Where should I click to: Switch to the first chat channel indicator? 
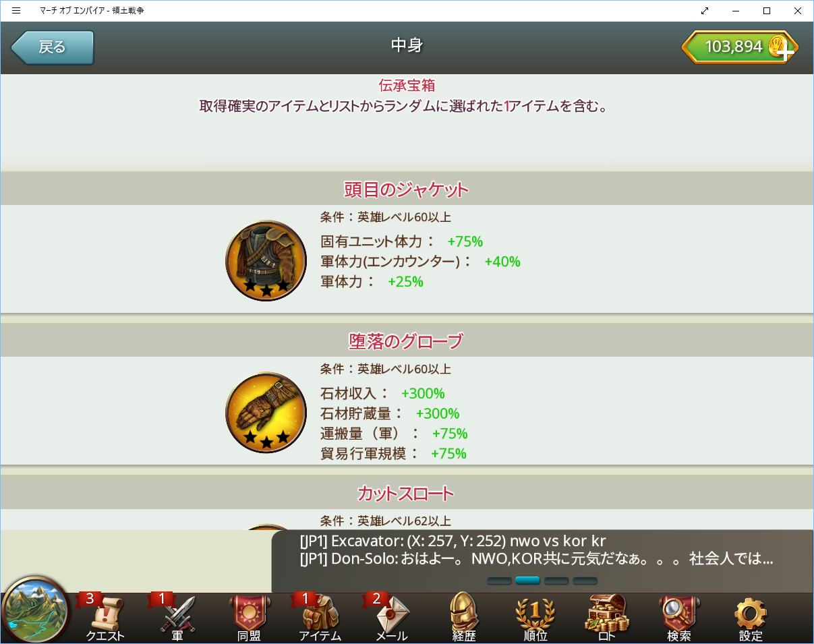tap(499, 581)
